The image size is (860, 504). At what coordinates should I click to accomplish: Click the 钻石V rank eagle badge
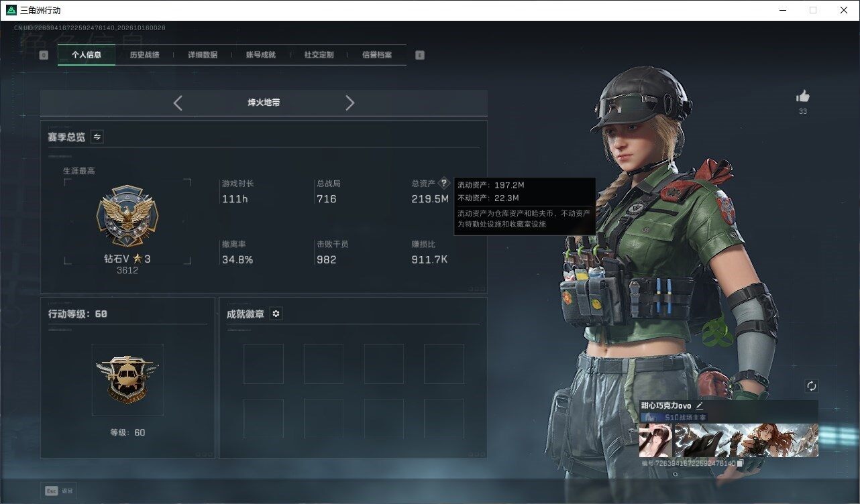127,216
